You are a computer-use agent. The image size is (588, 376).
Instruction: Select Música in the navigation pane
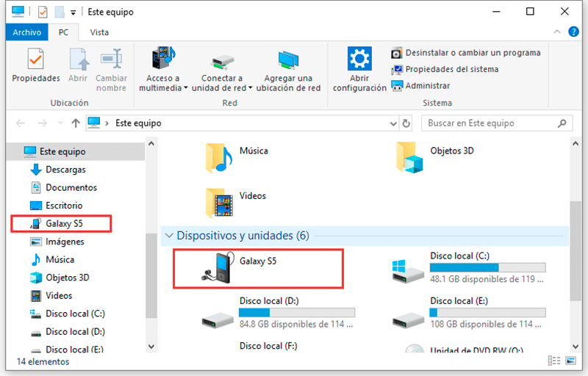(52, 259)
